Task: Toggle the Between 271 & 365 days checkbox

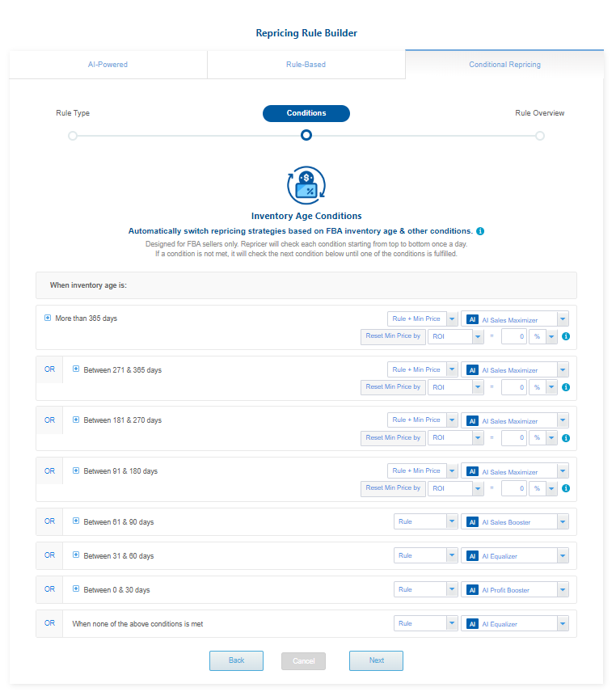Action: pos(76,369)
